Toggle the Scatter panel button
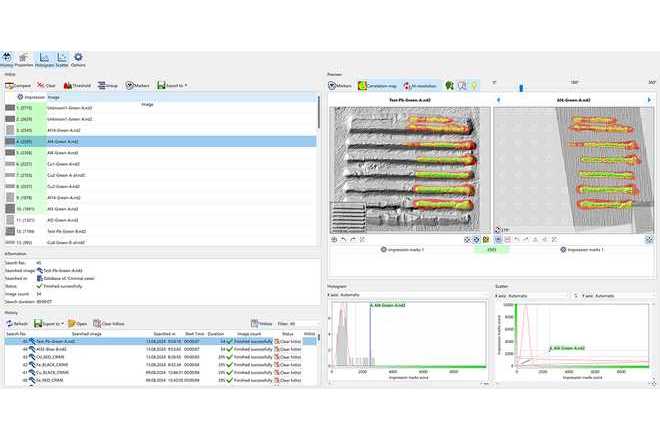Image resolution: width=660 pixels, height=440 pixels. pyautogui.click(x=62, y=59)
